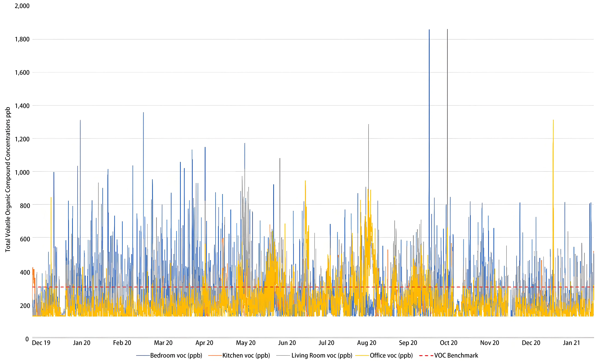Click the 0 y-axis value

tap(27, 339)
